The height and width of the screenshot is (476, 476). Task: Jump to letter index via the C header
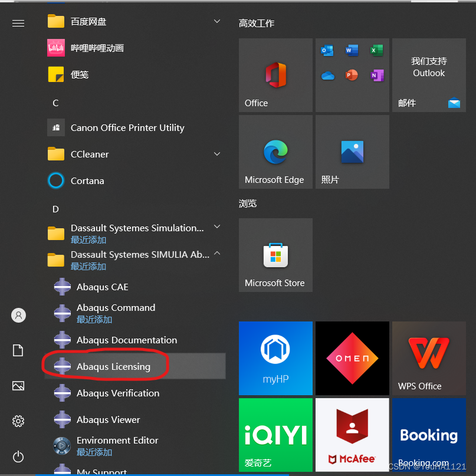pos(55,103)
